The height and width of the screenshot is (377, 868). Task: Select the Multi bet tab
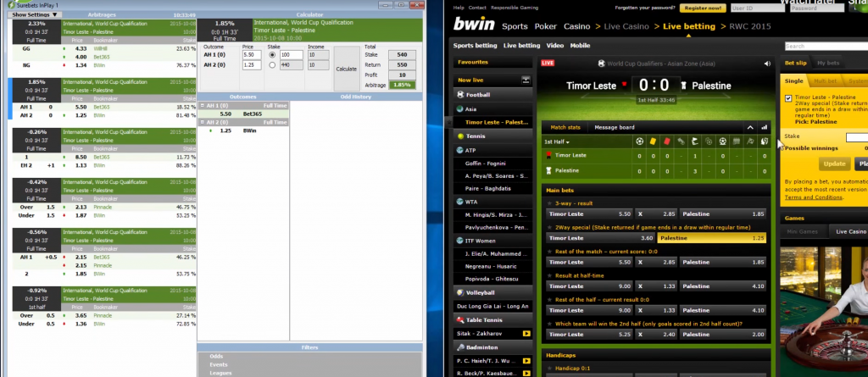[825, 81]
